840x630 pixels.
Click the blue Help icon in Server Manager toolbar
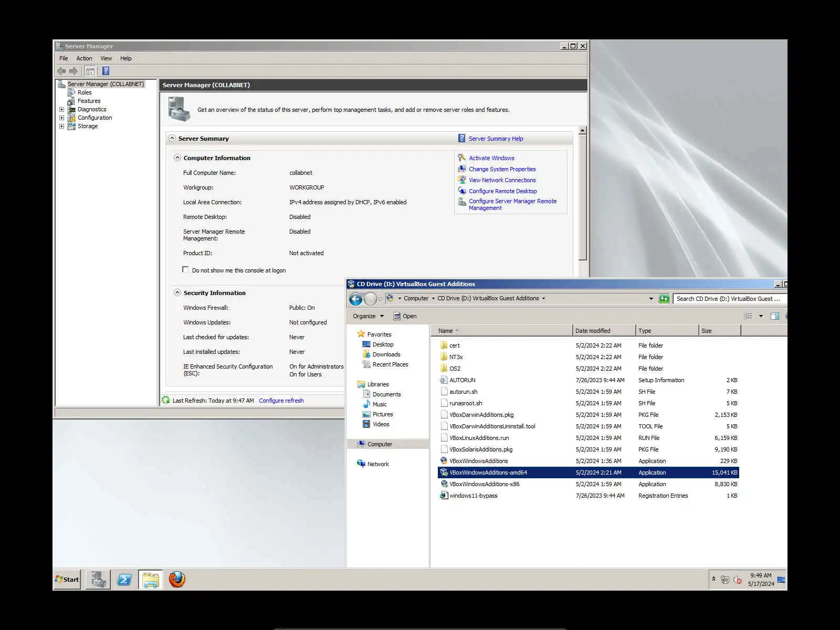[106, 71]
